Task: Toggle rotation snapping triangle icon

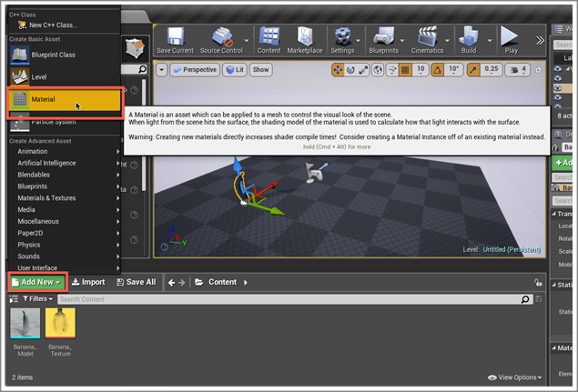Action: point(437,70)
